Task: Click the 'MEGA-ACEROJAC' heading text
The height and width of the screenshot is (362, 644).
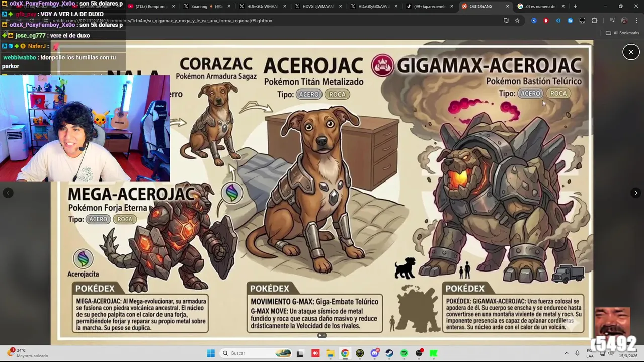Action: (x=131, y=195)
